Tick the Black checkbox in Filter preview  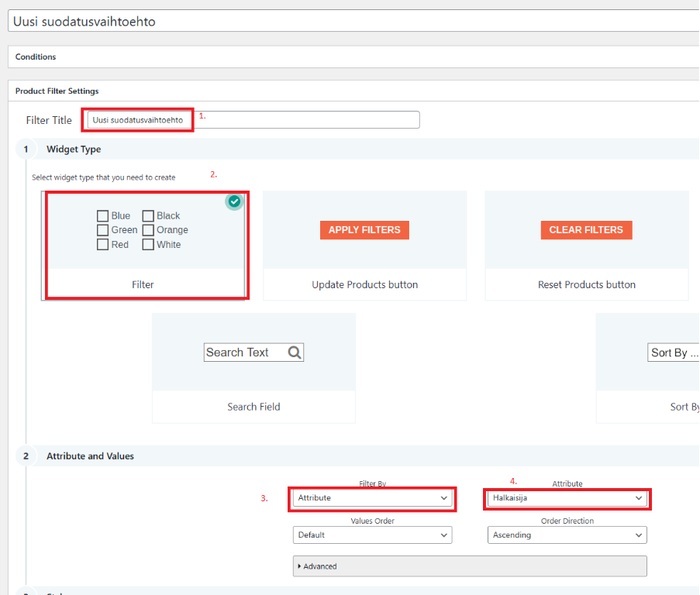tap(148, 216)
